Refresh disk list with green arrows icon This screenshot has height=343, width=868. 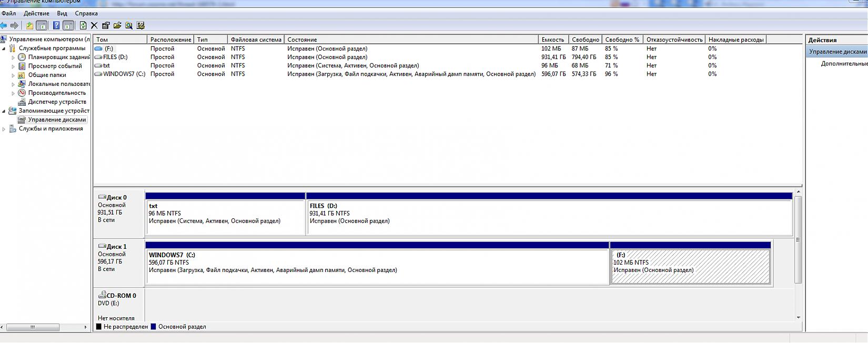[83, 25]
